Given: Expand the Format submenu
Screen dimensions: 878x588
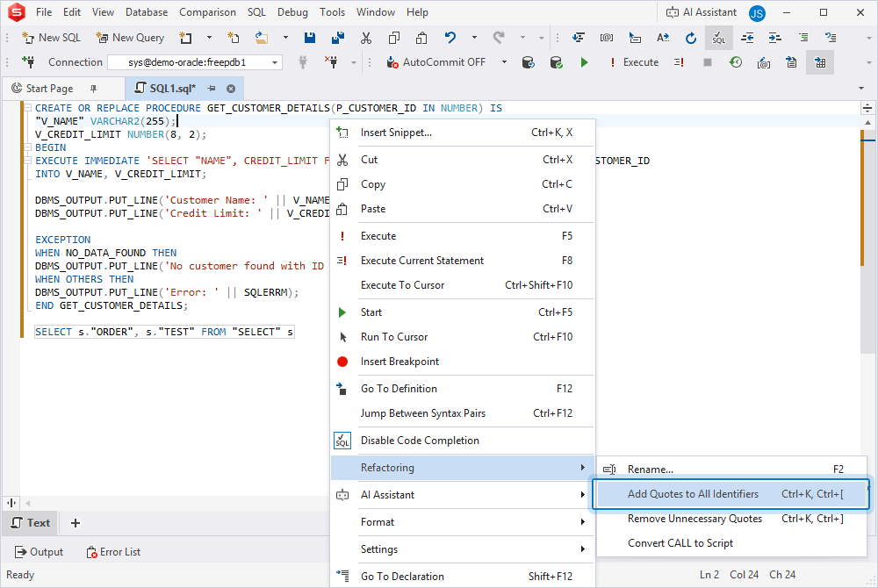Looking at the screenshot, I should pos(463,522).
